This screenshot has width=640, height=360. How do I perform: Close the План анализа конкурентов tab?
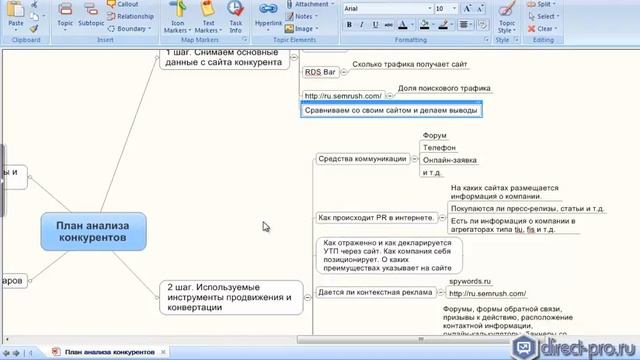click(x=163, y=352)
